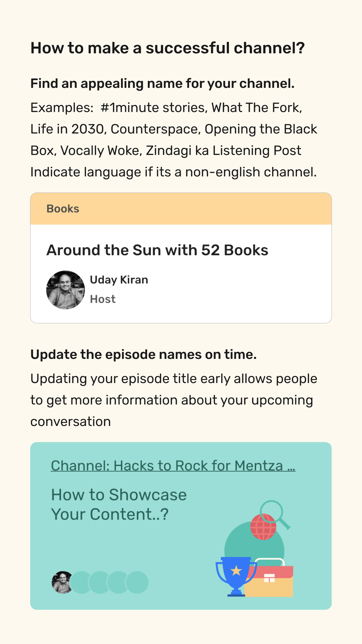Select the Books category header
Screen dimensions: 362x644
coord(181,209)
